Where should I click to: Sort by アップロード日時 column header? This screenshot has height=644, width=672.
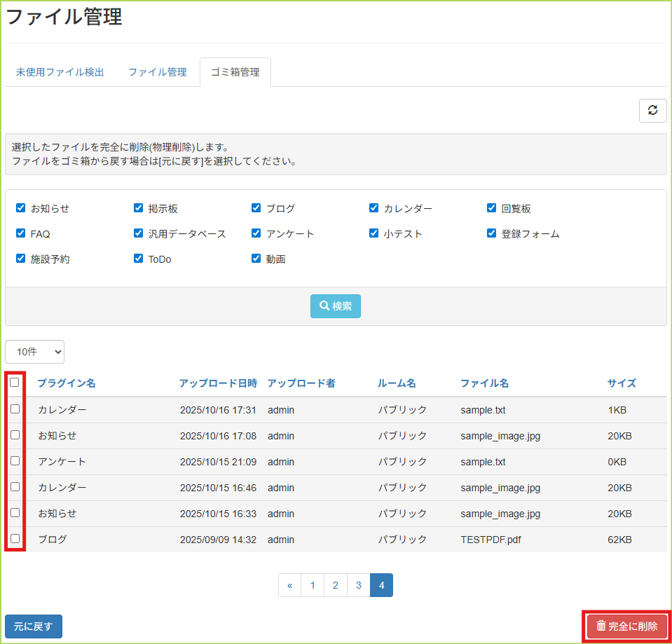pos(217,383)
